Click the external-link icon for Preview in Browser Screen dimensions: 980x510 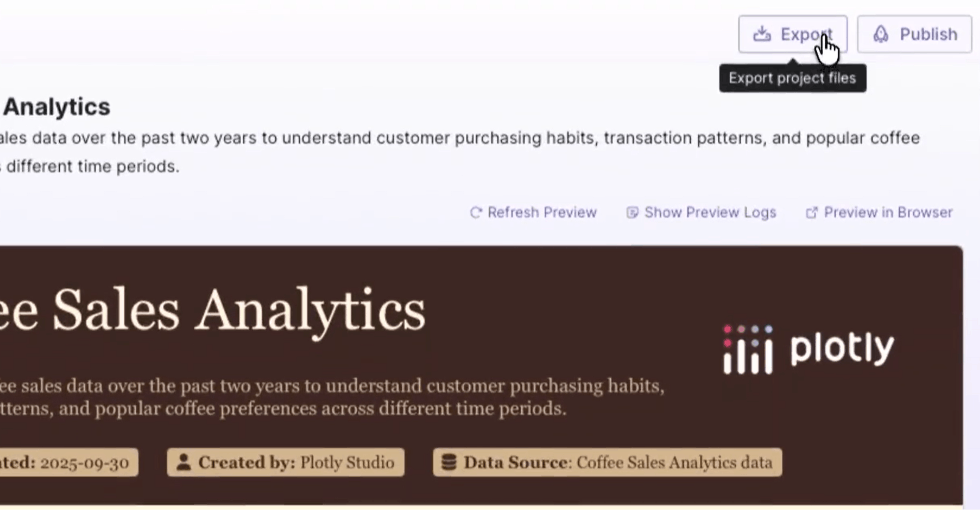pyautogui.click(x=811, y=212)
